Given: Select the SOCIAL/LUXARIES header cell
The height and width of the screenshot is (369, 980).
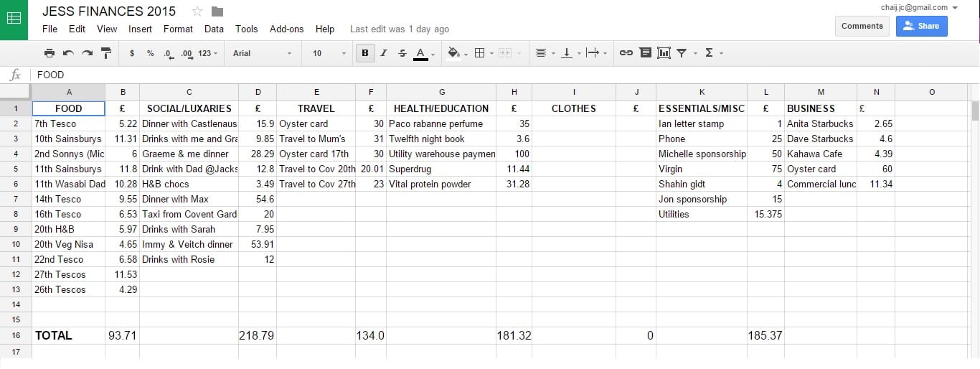Looking at the screenshot, I should pyautogui.click(x=189, y=108).
